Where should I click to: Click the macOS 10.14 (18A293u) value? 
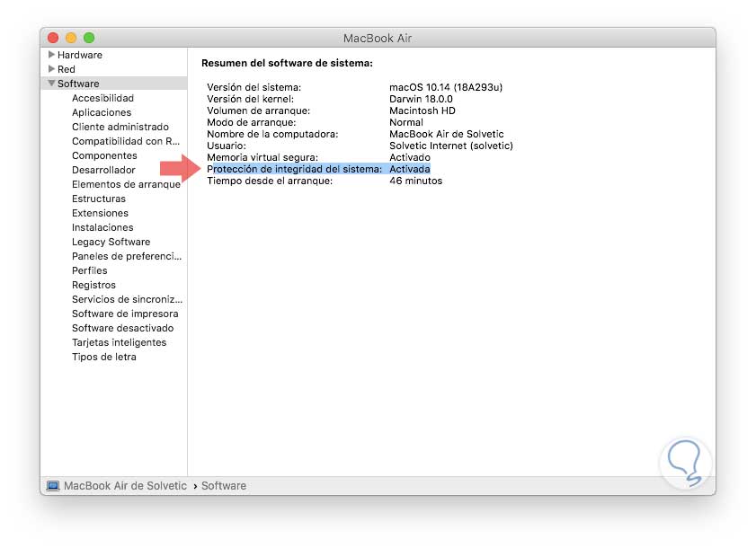coord(446,87)
